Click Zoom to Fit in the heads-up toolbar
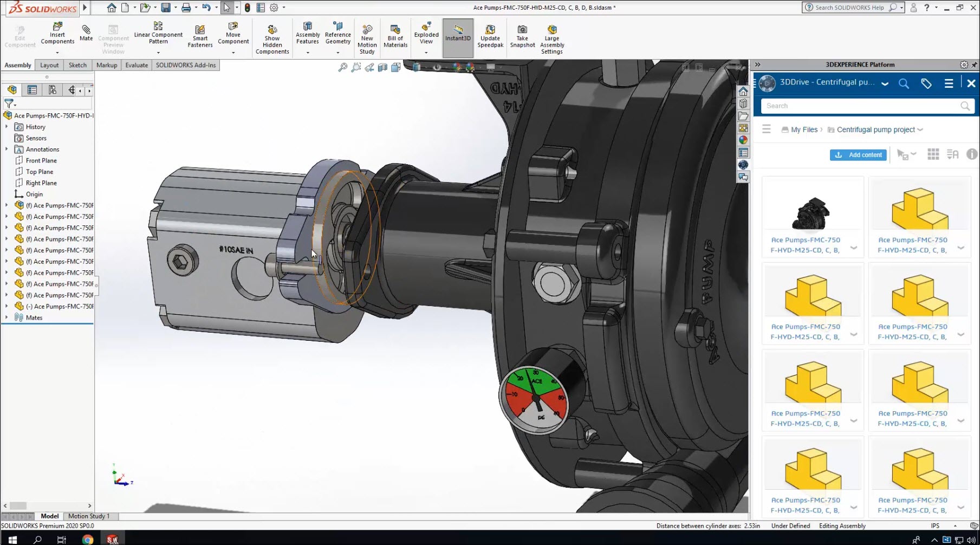The width and height of the screenshot is (980, 545). [x=342, y=67]
